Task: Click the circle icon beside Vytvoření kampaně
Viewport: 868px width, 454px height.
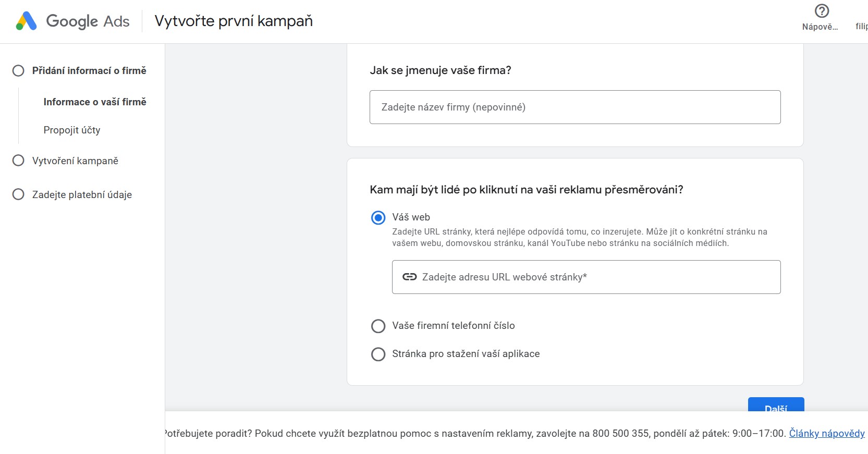Action: (x=18, y=161)
